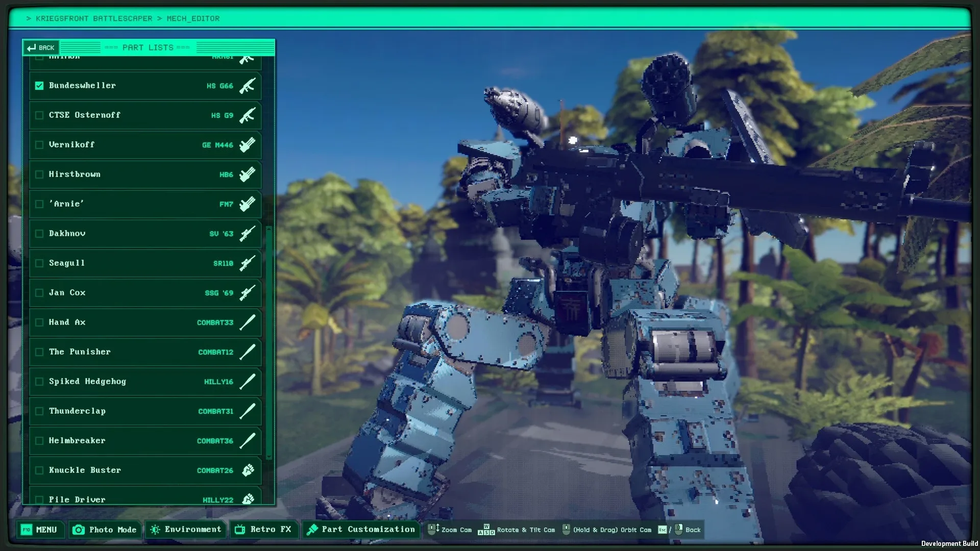
Task: Select the Hand Ax melee weapon icon
Action: click(x=248, y=322)
